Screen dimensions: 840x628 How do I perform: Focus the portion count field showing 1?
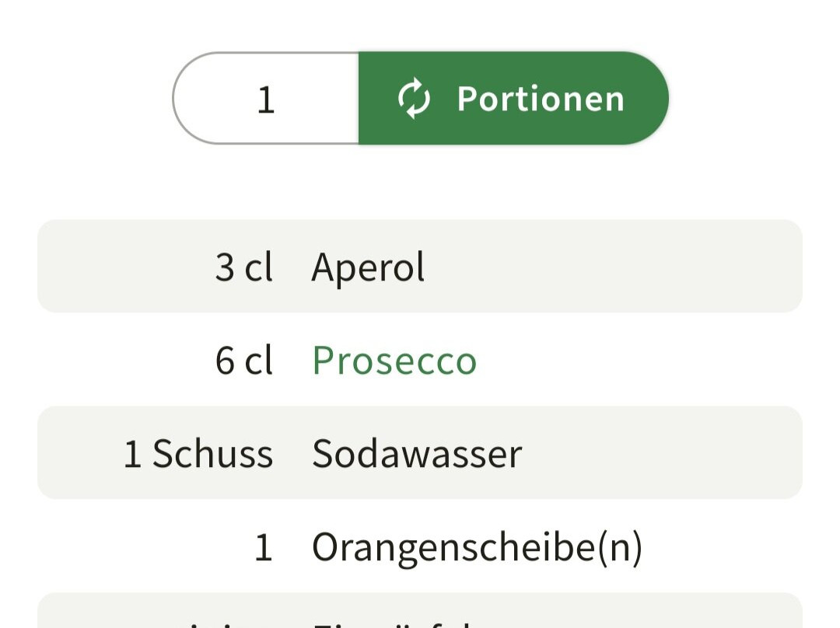click(x=266, y=98)
